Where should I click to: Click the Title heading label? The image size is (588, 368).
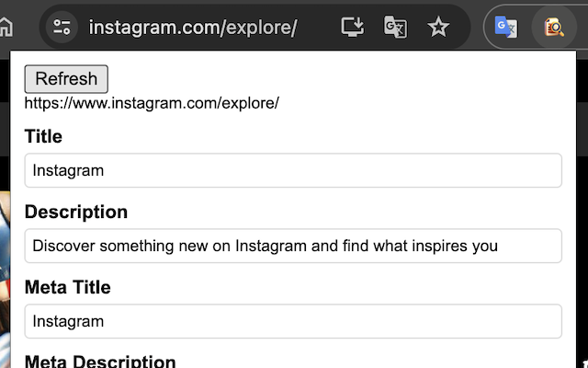pos(44,137)
